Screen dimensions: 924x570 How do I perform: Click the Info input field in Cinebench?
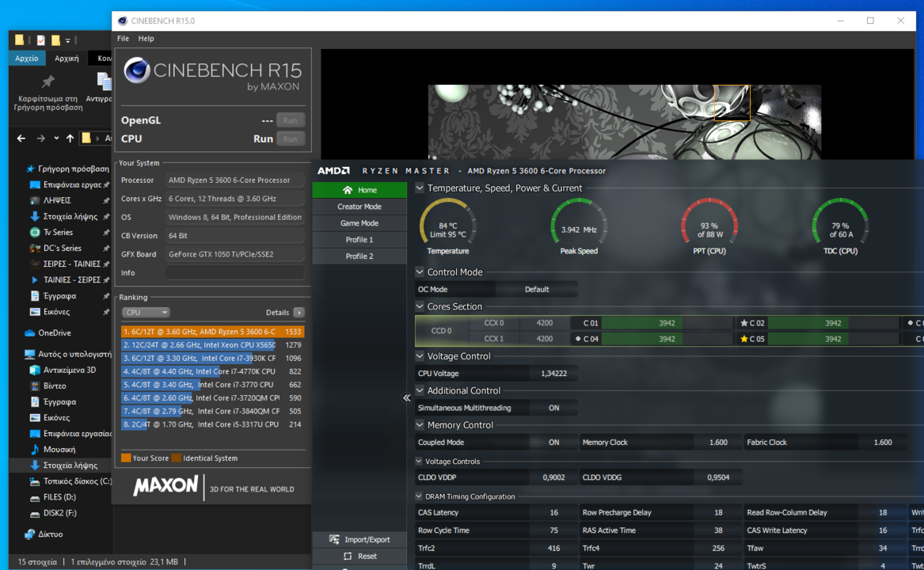(x=234, y=272)
